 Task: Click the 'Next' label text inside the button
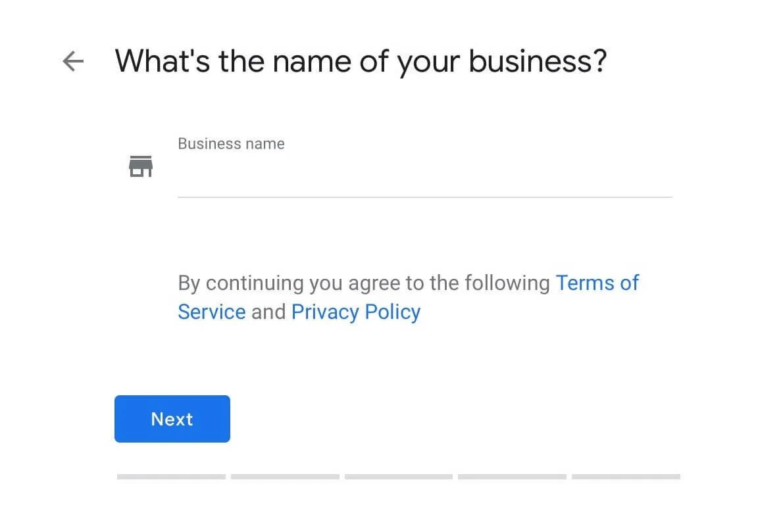click(x=172, y=420)
